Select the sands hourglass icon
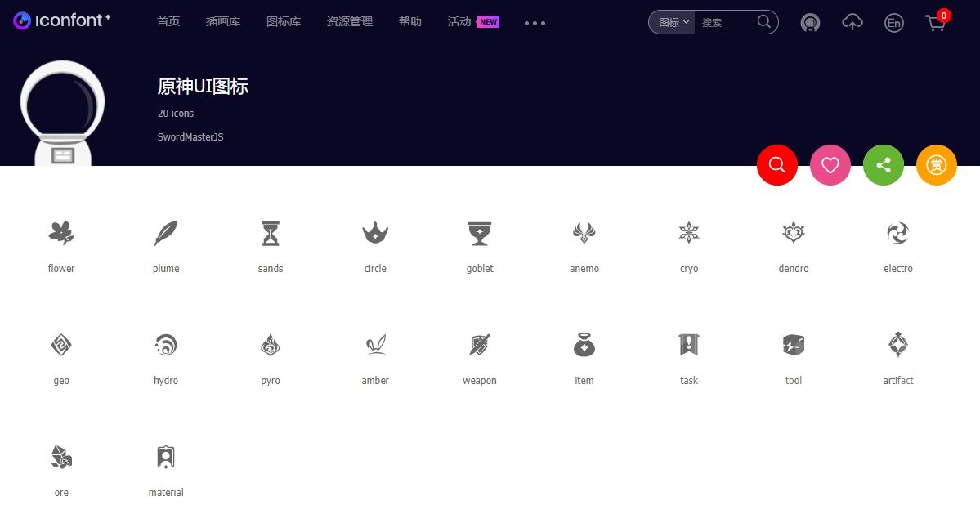 pos(271,233)
